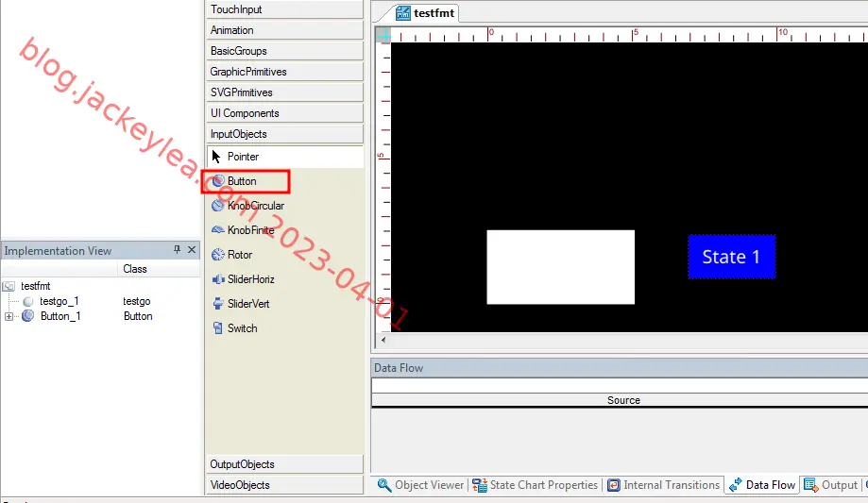868x503 pixels.
Task: Choose the KnobFinite object icon
Action: (218, 229)
